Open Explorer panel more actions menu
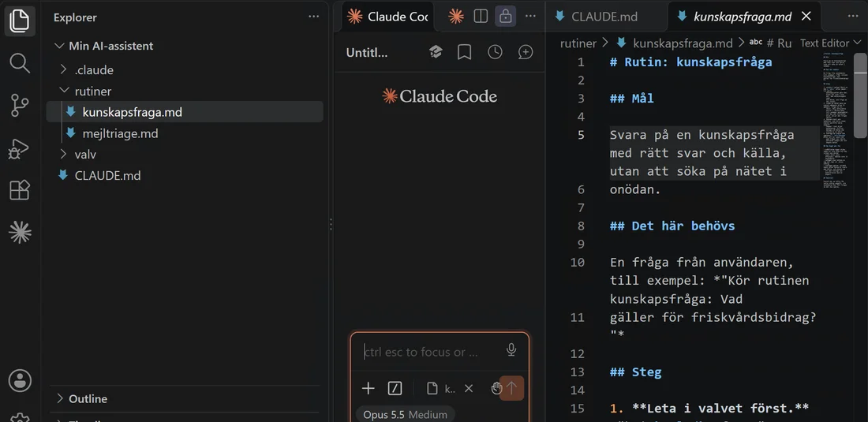This screenshot has height=422, width=868. click(314, 17)
